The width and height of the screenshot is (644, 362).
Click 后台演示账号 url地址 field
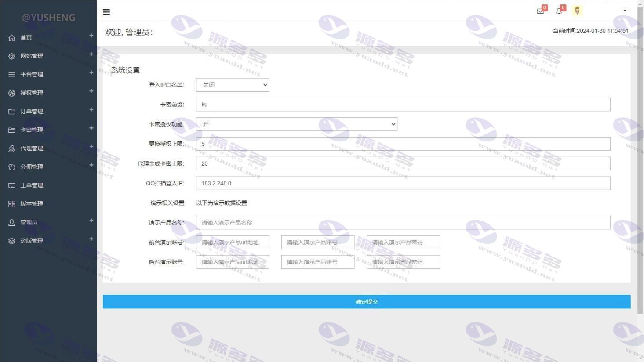[x=233, y=262]
